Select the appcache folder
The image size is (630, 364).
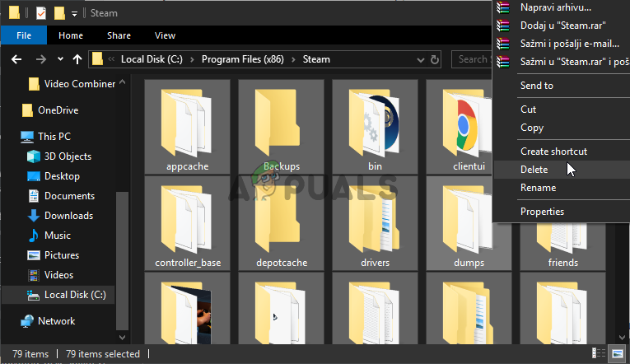[187, 127]
